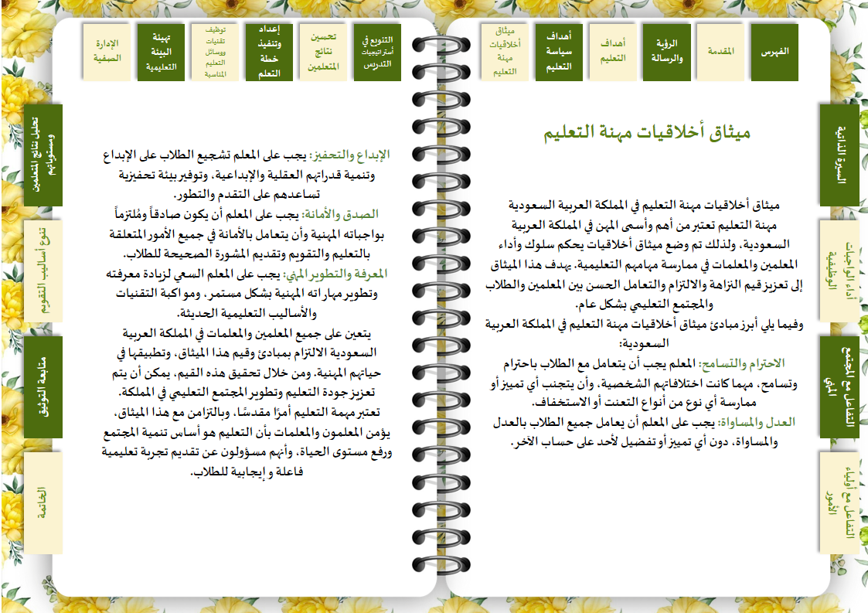This screenshot has width=868, height=613.
Task: Open التفاعل مع أولياء الأمور tab
Action: pyautogui.click(x=839, y=502)
